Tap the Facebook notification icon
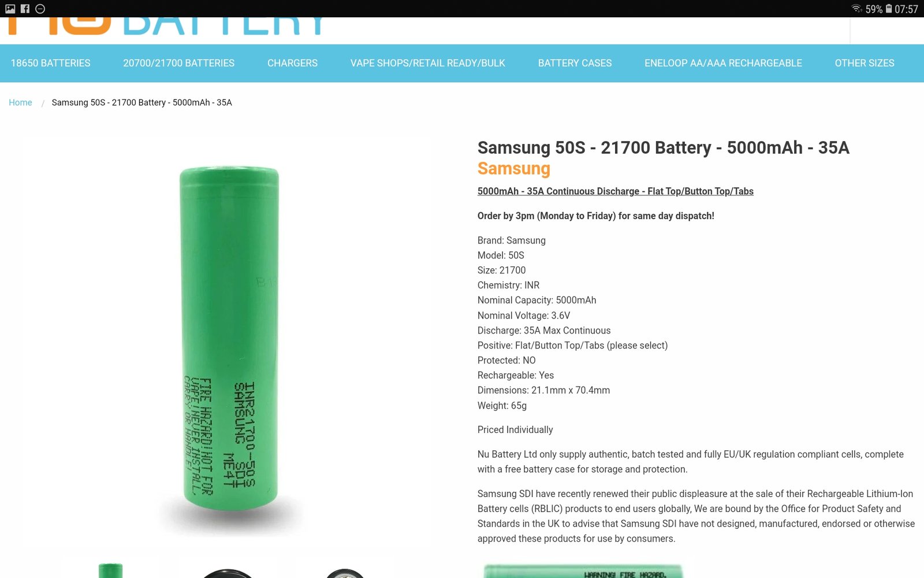Image resolution: width=924 pixels, height=578 pixels. pyautogui.click(x=25, y=9)
